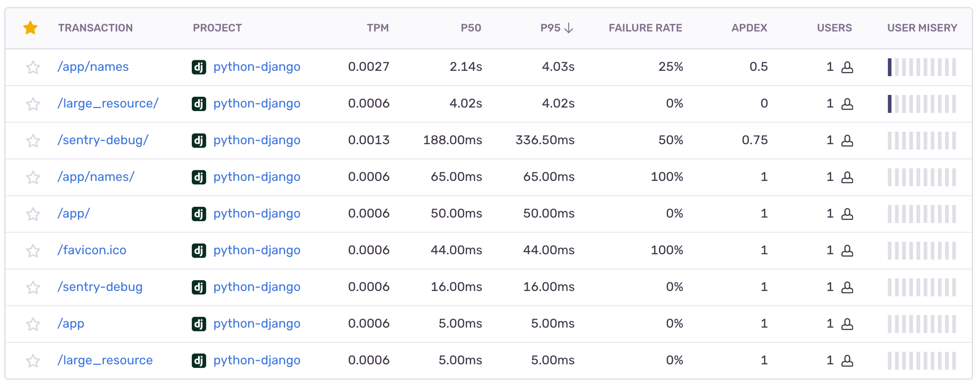This screenshot has height=385, width=980.
Task: Click the gold star header icon
Action: point(31,28)
